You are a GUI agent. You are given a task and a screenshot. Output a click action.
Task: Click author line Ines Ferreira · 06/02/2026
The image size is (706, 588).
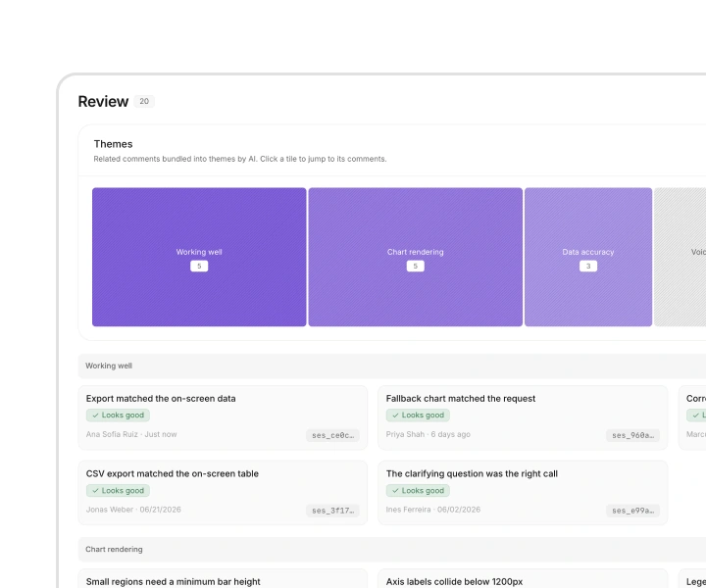click(x=433, y=510)
